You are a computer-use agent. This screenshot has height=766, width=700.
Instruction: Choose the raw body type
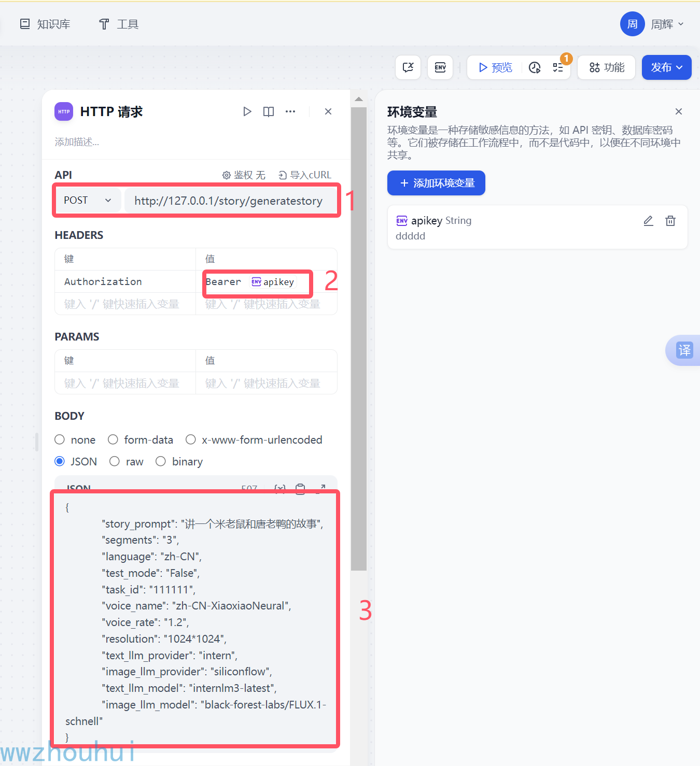pos(115,461)
